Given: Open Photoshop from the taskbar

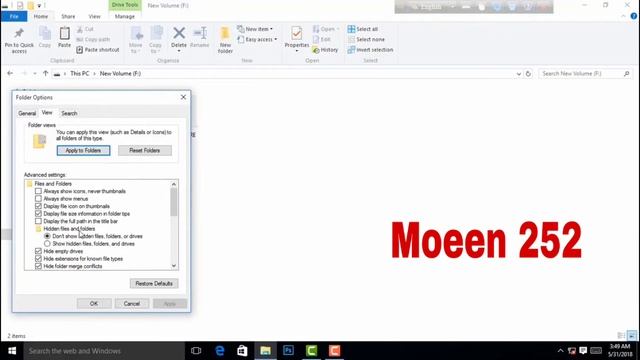Looking at the screenshot, I should 288,351.
